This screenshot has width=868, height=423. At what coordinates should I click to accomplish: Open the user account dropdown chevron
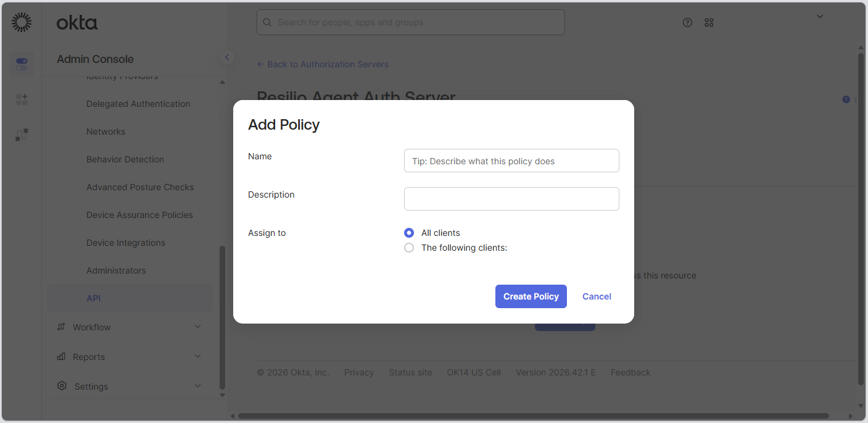(820, 17)
